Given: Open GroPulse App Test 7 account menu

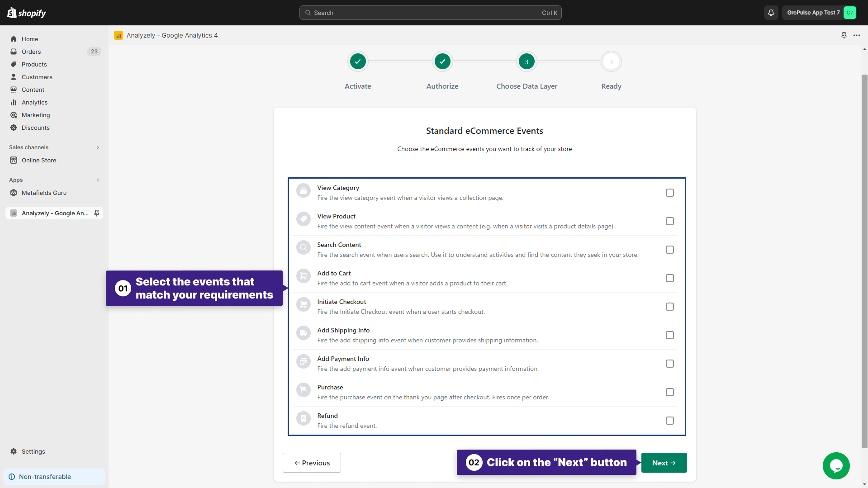Looking at the screenshot, I should click(820, 13).
